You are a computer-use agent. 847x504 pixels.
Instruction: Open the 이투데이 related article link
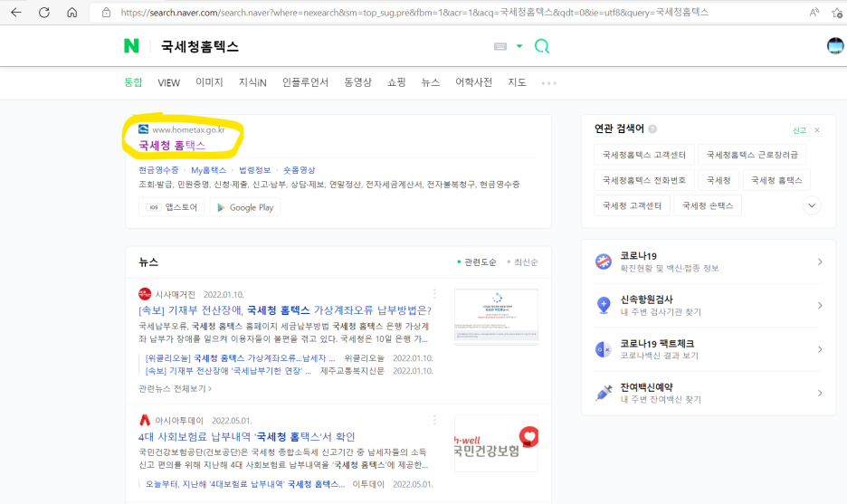click(x=244, y=485)
